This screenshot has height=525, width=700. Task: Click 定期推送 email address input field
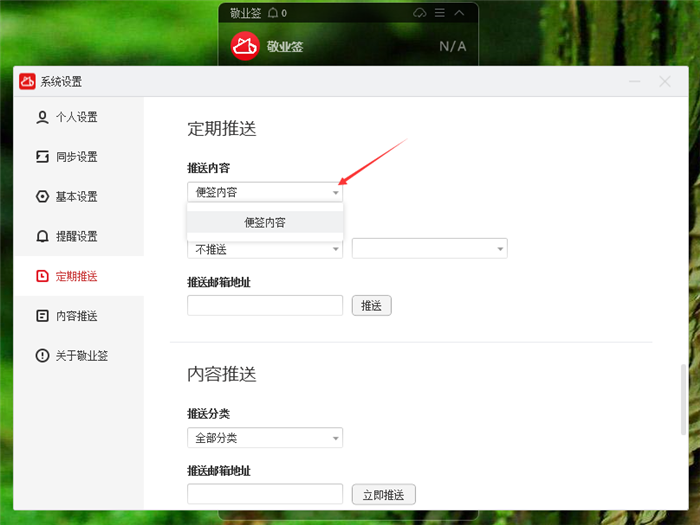[265, 305]
